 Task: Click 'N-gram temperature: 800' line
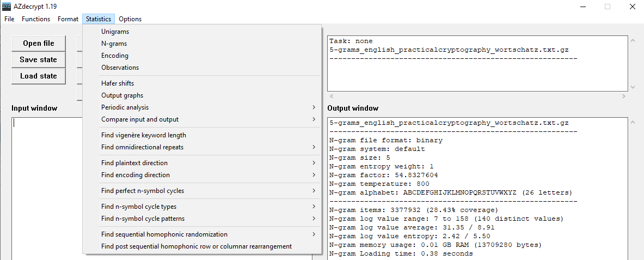tap(379, 184)
